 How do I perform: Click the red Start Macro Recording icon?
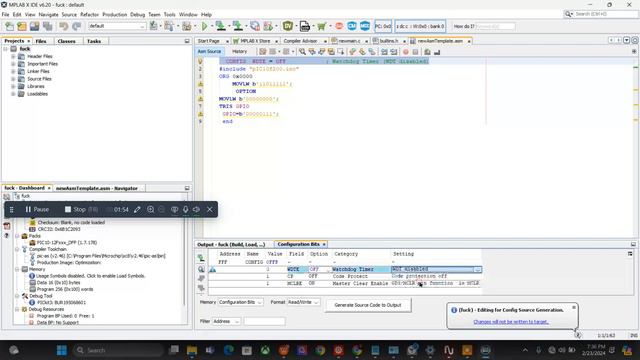(x=406, y=52)
